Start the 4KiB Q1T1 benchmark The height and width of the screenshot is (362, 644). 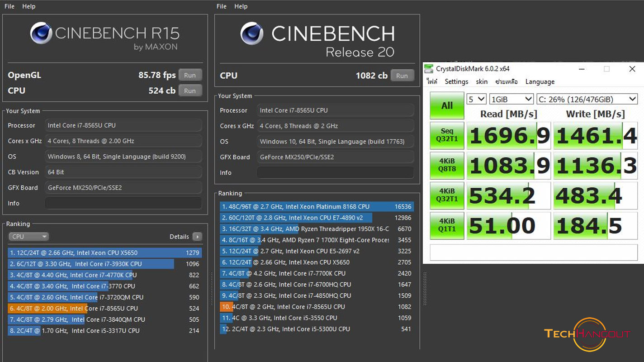pyautogui.click(x=447, y=225)
